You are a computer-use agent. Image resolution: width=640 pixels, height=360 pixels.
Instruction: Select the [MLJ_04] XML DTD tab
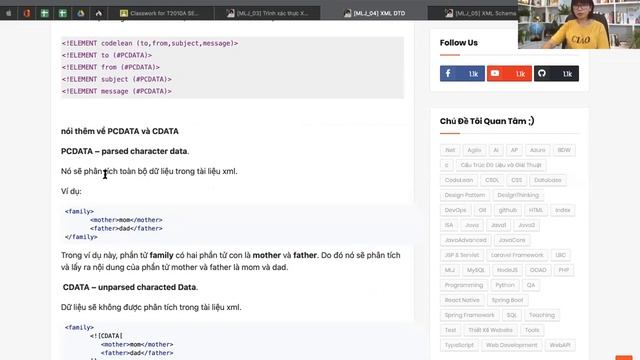[374, 13]
